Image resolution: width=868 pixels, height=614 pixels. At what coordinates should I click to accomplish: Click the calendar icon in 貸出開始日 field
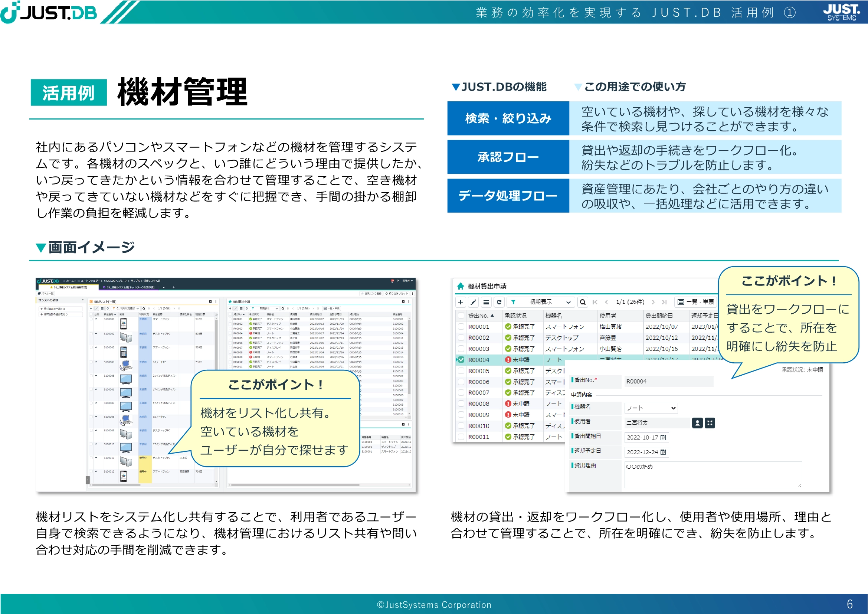point(663,437)
